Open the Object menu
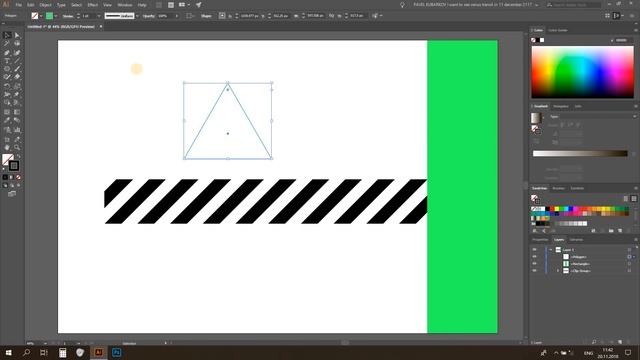The height and width of the screenshot is (360, 640). point(45,5)
